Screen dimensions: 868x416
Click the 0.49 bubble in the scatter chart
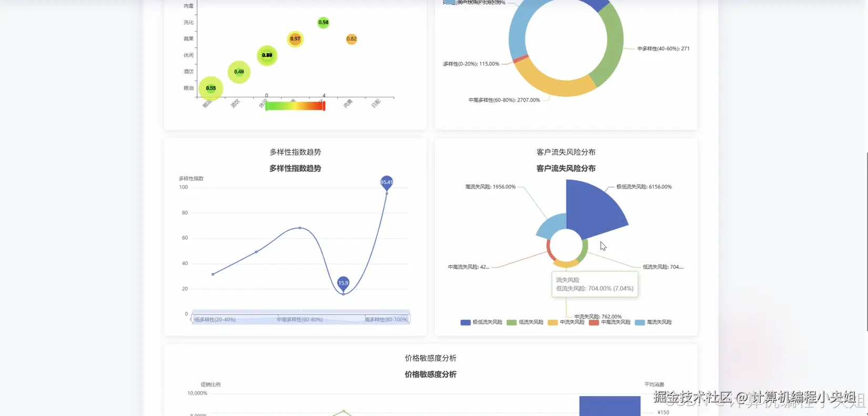coord(239,72)
